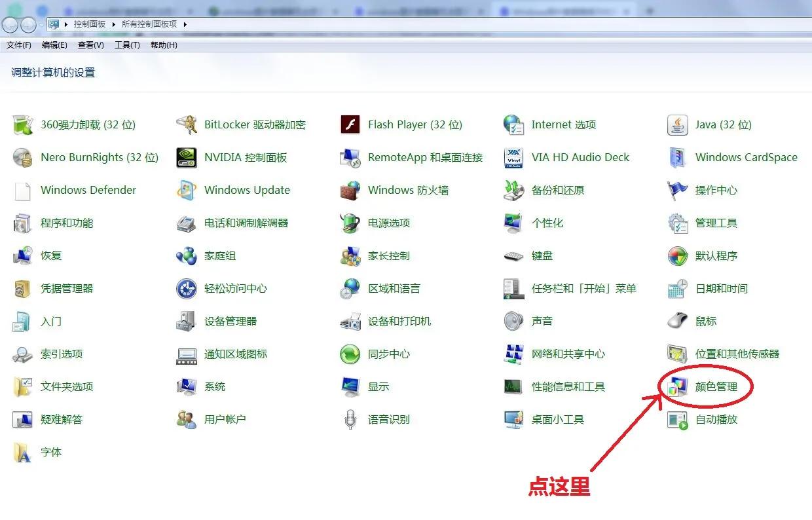Open the 查看(V) menu

pos(91,45)
